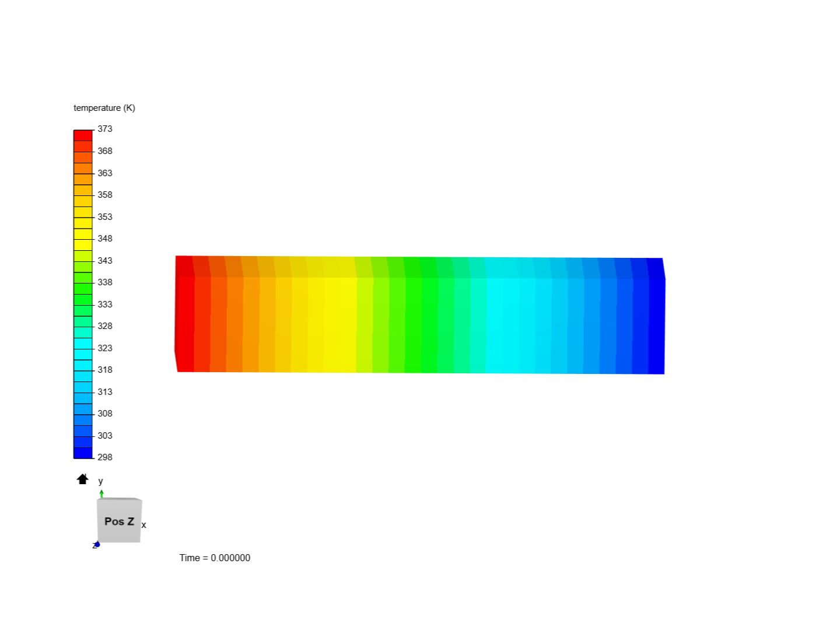Click the Time = 0.000000 readout
Viewport: 840px width, 630px height.
[215, 558]
